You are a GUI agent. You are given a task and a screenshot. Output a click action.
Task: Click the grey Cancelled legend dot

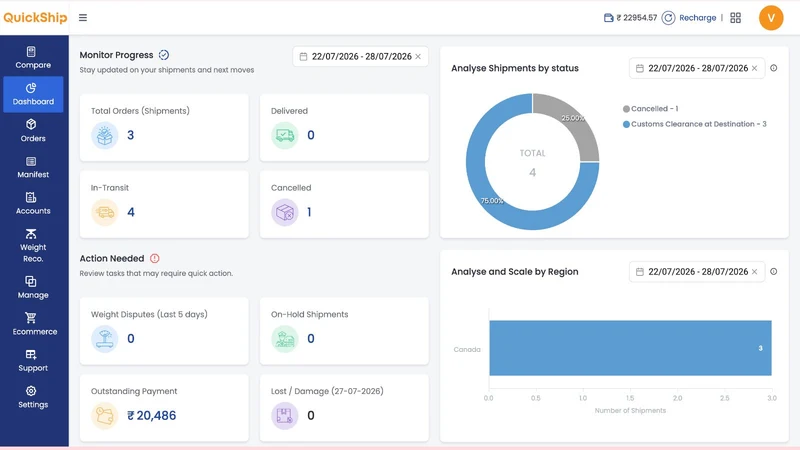click(626, 109)
